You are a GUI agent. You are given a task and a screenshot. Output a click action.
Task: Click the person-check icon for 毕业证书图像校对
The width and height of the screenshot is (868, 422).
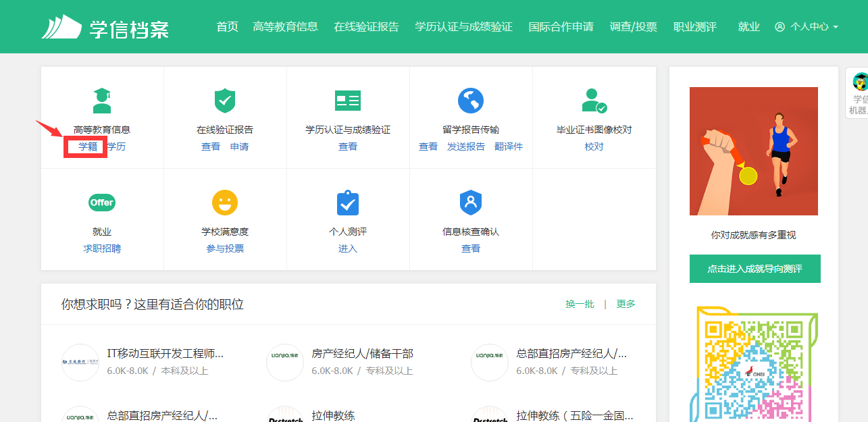coord(594,100)
